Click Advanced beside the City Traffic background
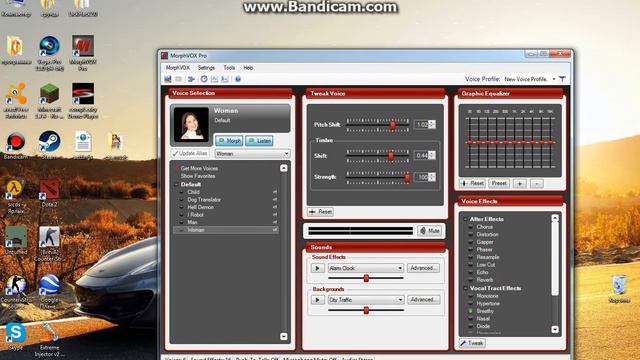The height and width of the screenshot is (360, 640). tap(423, 300)
